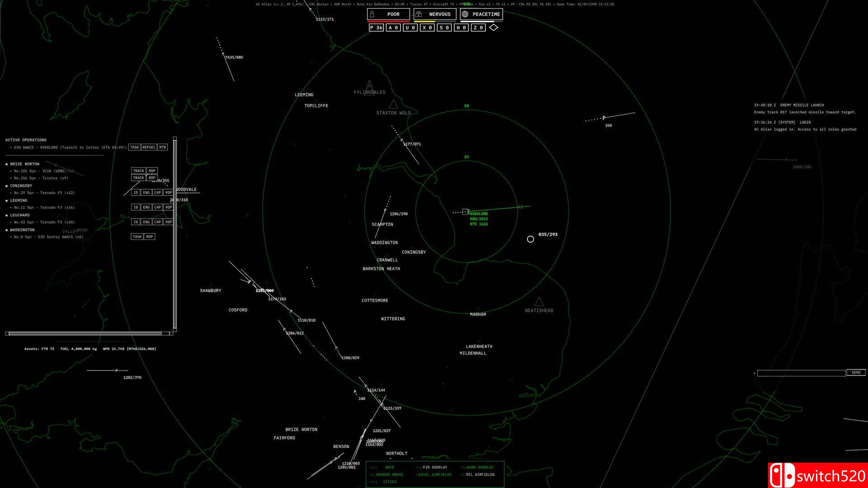Click the globe icon on the PEACETIME panel
Viewport: 868px width, 488px height.
(x=464, y=14)
